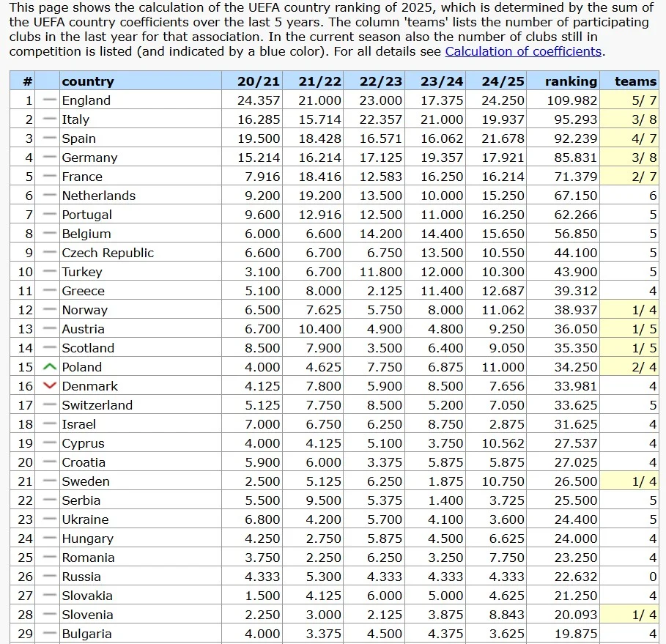Image resolution: width=666 pixels, height=644 pixels.
Task: Click England's highlighted 5/7 teams cell
Action: [630, 100]
